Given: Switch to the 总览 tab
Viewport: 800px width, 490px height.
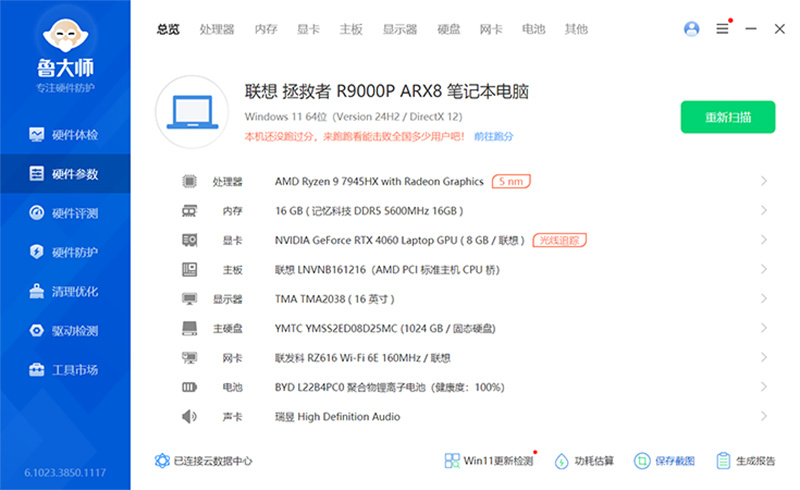Looking at the screenshot, I should (168, 30).
